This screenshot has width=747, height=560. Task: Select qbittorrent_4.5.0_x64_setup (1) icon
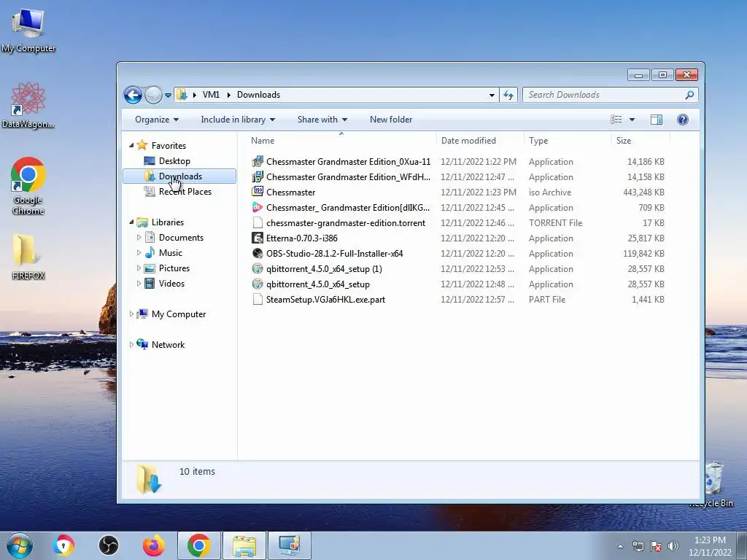tap(258, 268)
